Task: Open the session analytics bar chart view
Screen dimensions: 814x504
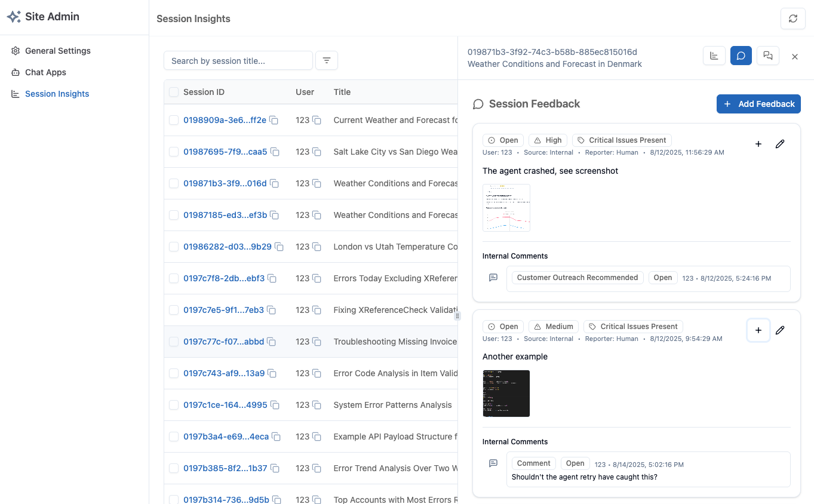Action: (714, 55)
